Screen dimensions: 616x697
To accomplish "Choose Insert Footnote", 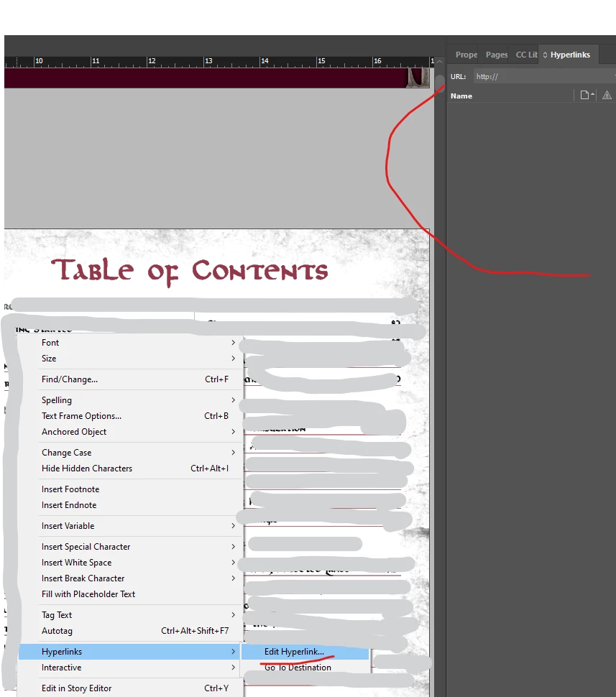I will (x=130, y=489).
